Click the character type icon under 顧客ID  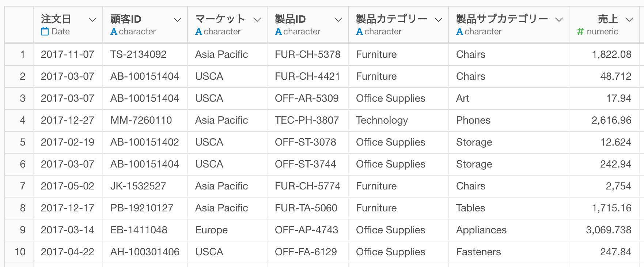(114, 32)
